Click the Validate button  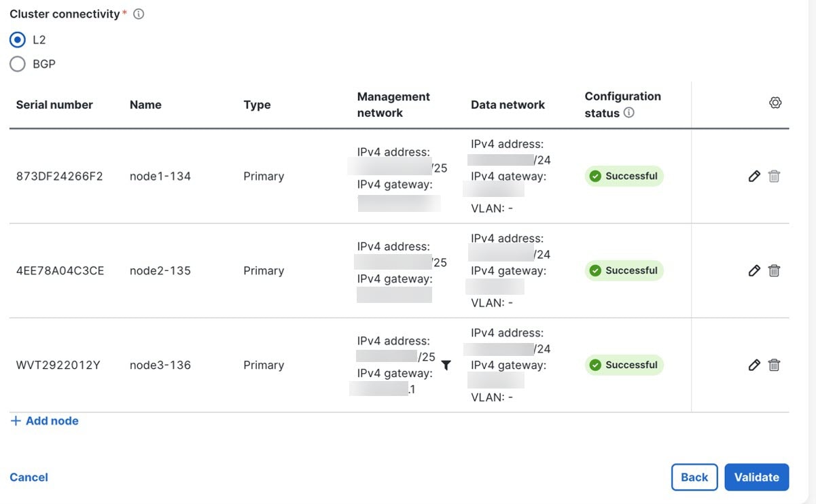pos(757,477)
